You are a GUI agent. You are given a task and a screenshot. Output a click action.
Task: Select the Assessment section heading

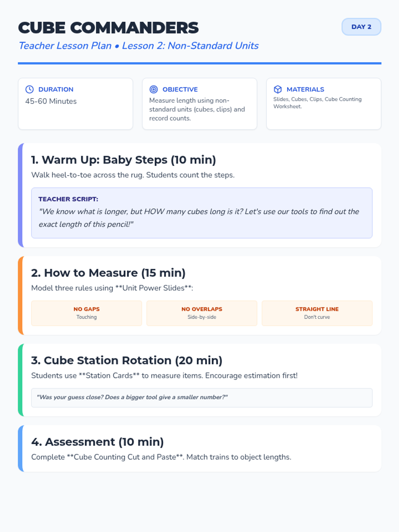coord(97,442)
